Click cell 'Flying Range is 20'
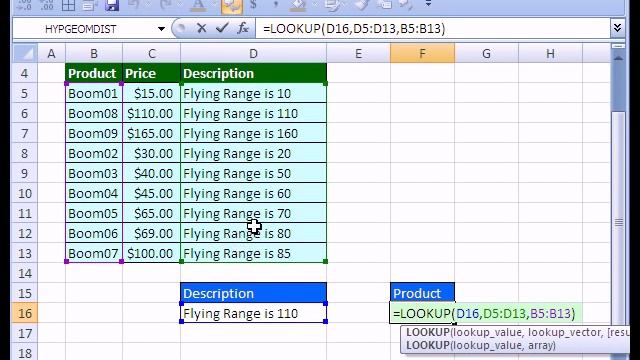The image size is (640, 360). point(253,153)
